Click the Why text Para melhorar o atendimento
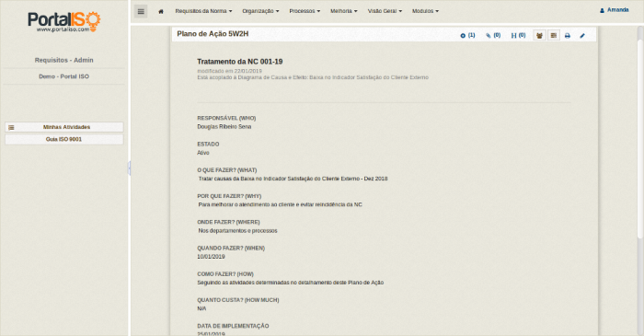The width and height of the screenshot is (644, 336). point(280,204)
